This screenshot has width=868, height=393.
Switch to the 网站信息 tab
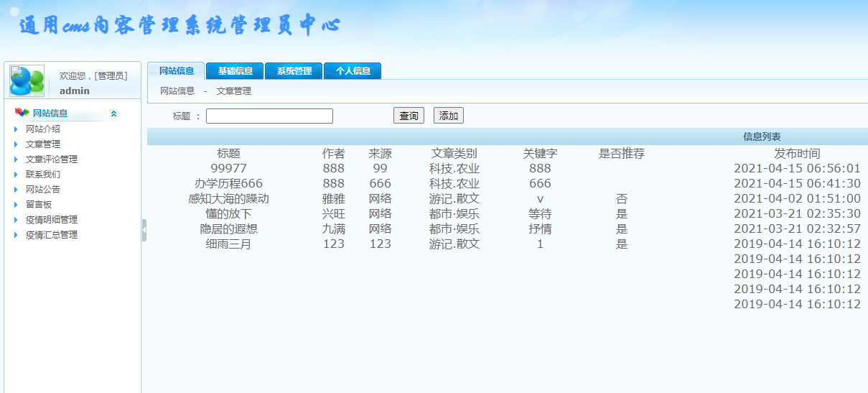[177, 71]
